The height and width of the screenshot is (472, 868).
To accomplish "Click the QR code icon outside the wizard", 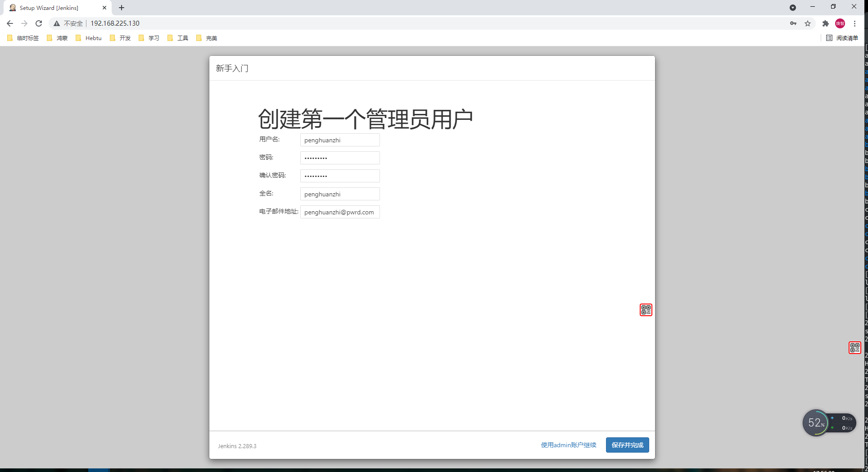I will pos(855,348).
